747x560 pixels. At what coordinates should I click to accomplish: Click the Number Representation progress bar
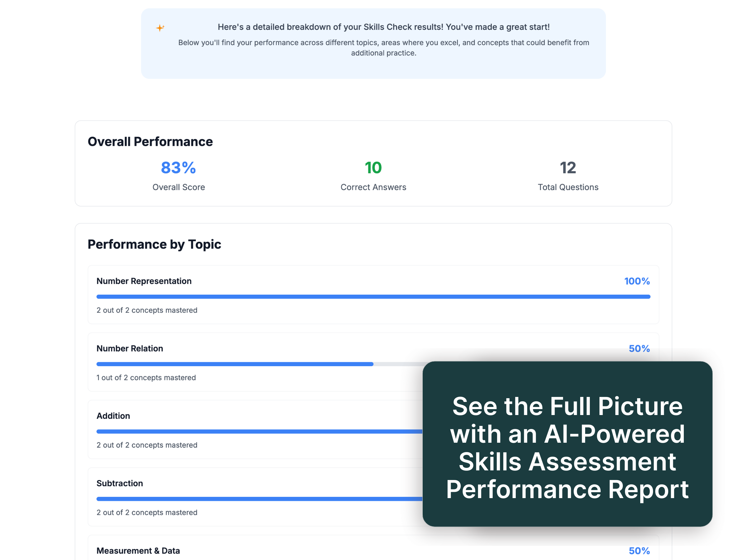click(373, 297)
